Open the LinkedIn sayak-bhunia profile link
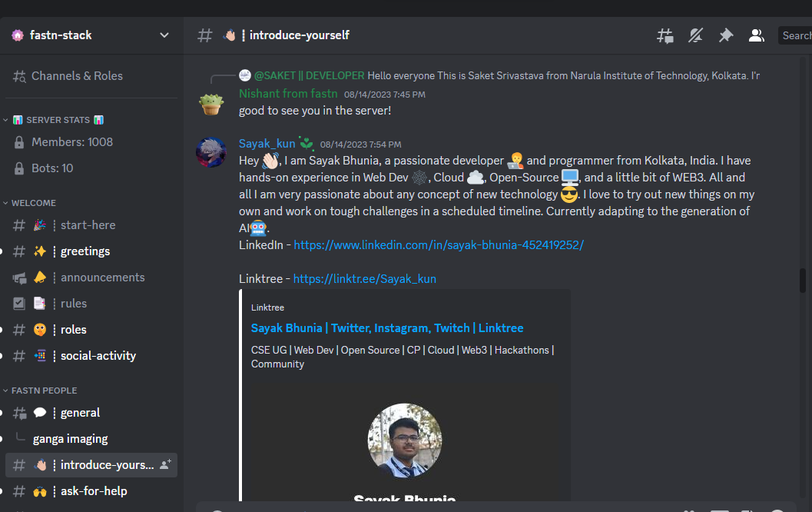The height and width of the screenshot is (512, 812). (x=439, y=245)
